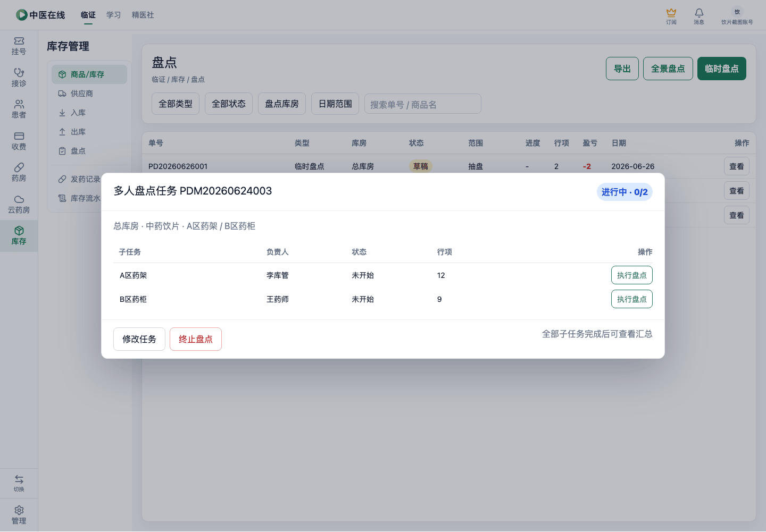Switch to the 学习 top tab
Screen dimensions: 766x532
pos(114,15)
